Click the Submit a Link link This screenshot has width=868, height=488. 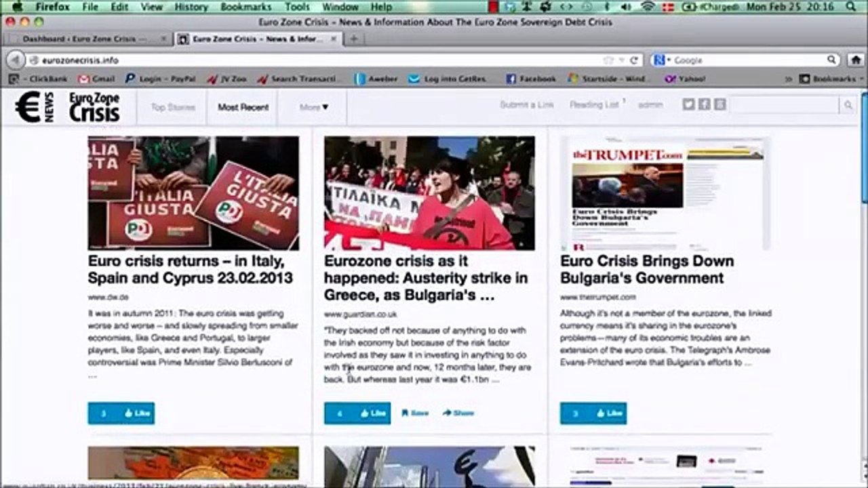[527, 105]
